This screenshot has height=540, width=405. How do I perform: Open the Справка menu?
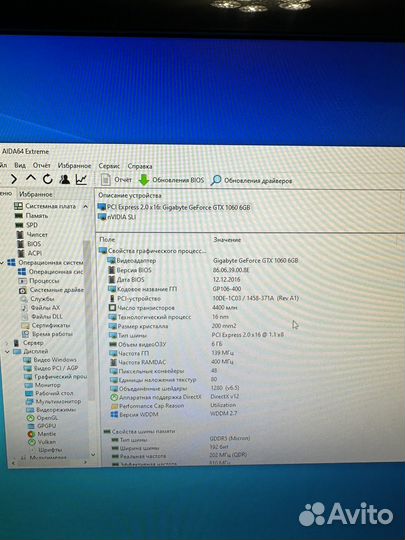[x=140, y=166]
